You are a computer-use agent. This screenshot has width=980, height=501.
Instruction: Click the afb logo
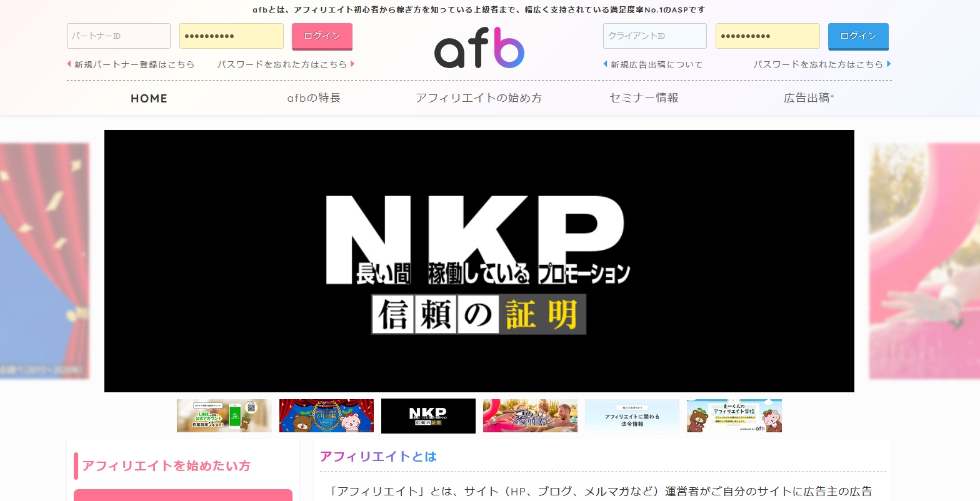pyautogui.click(x=479, y=47)
